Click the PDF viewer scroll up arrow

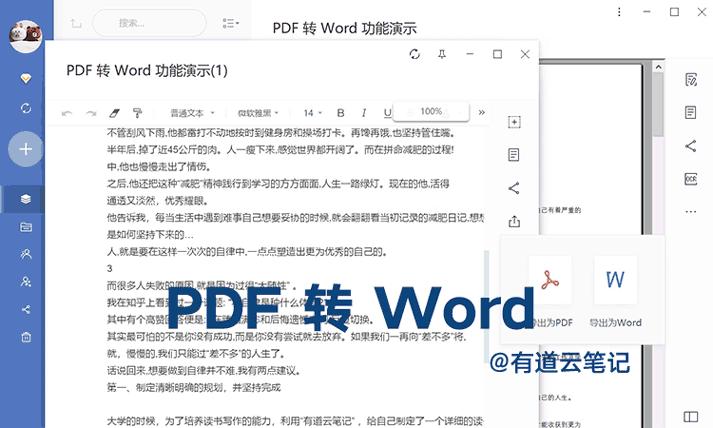[658, 67]
